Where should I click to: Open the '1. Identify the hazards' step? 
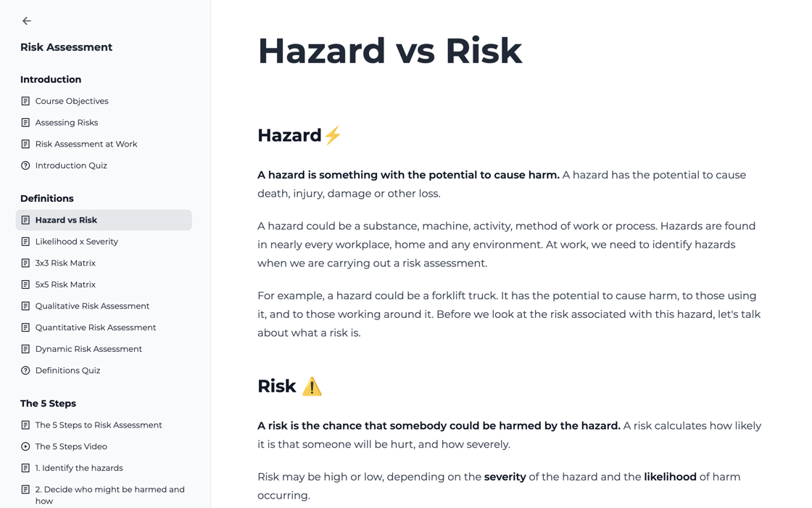[80, 467]
